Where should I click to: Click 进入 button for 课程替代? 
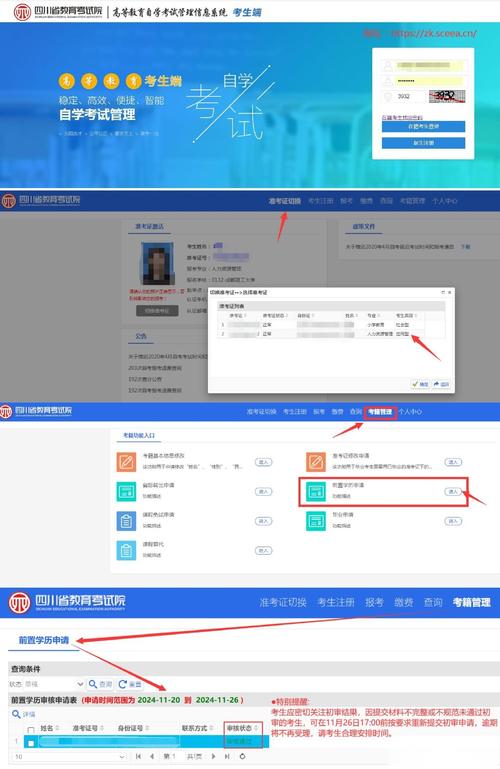(x=263, y=550)
